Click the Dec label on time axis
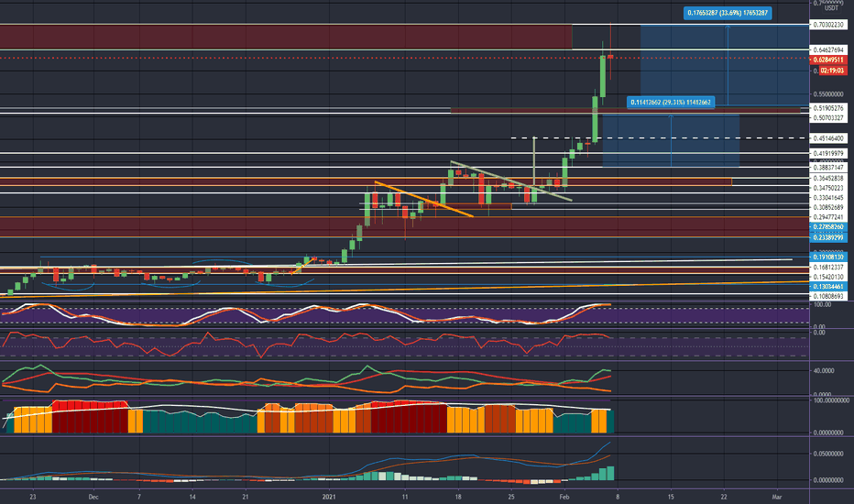 coord(93,497)
